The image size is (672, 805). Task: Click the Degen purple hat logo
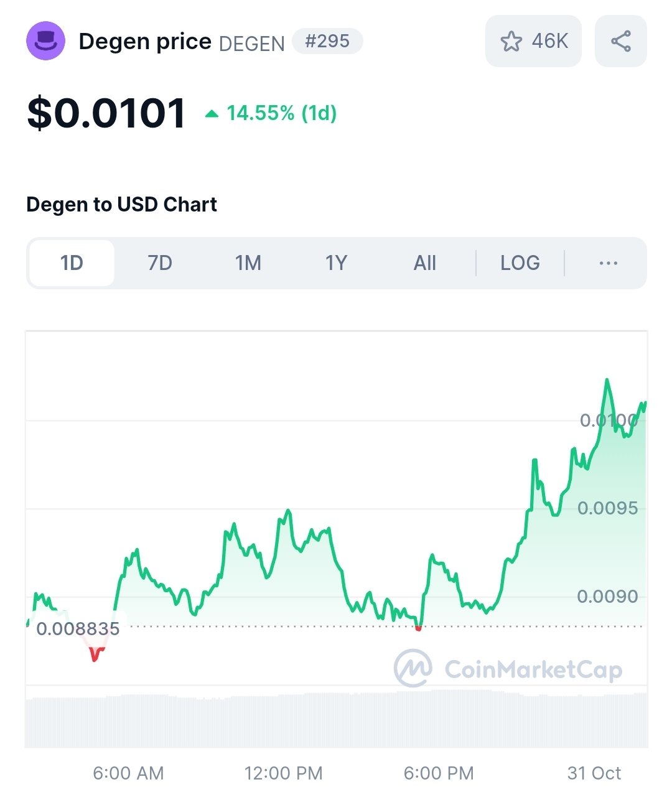point(45,41)
